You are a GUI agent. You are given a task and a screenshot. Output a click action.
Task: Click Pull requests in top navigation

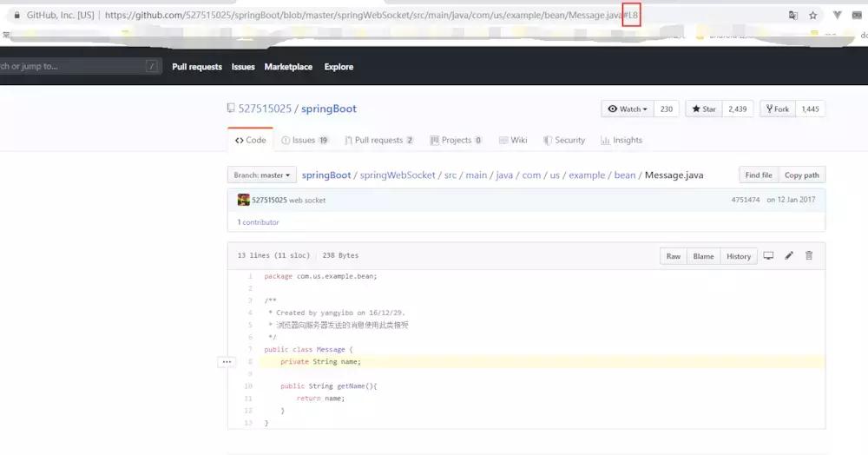click(x=197, y=66)
